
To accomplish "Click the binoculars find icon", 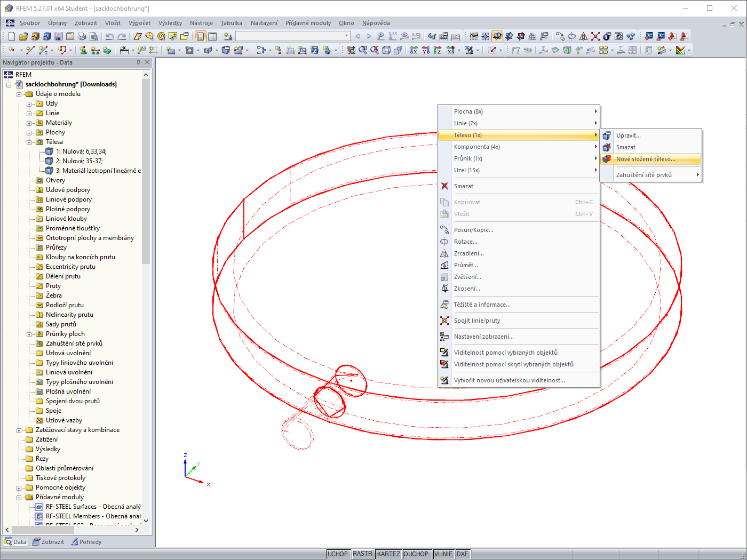I will tap(432, 36).
